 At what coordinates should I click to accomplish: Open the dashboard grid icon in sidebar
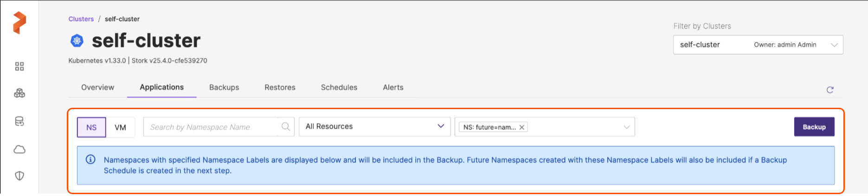point(19,66)
